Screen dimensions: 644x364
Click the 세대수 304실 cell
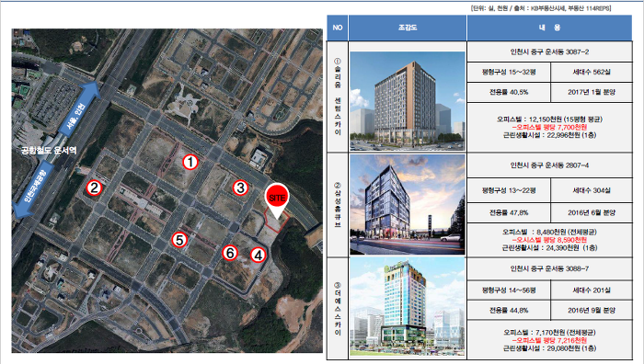592,190
